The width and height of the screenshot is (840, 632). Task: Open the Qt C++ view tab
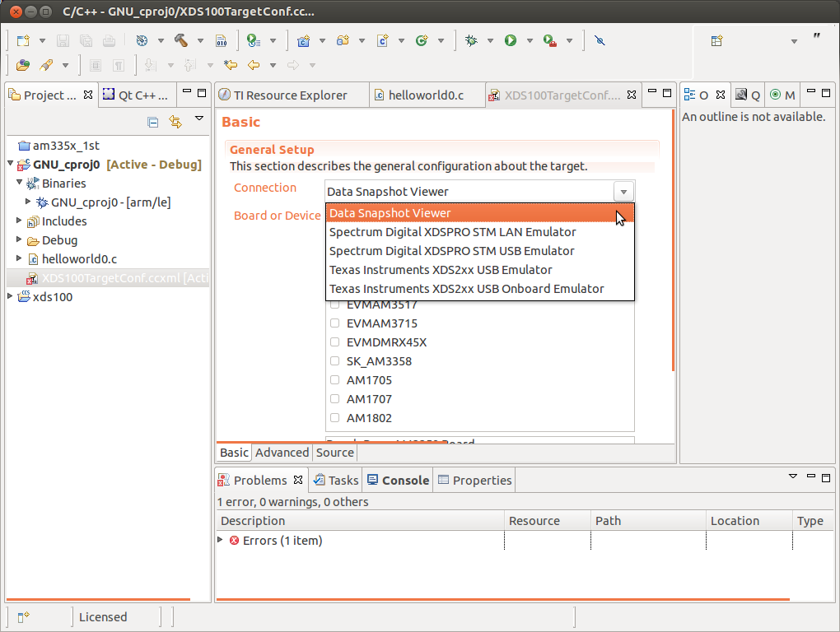pos(136,95)
